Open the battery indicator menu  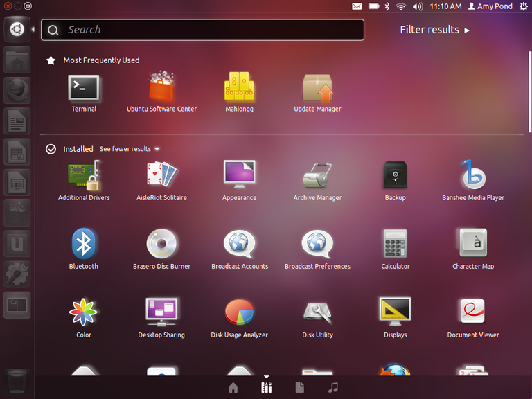(373, 6)
